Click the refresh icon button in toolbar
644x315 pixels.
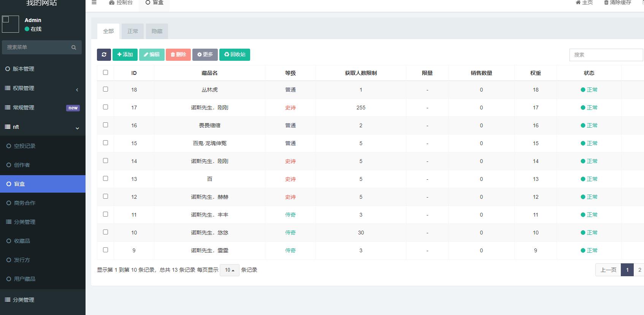[x=104, y=55]
